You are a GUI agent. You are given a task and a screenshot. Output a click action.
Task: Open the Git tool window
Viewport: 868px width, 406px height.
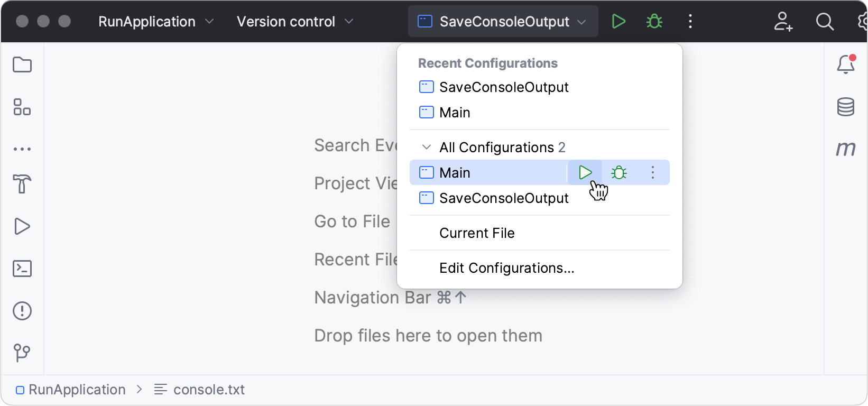[x=22, y=353]
